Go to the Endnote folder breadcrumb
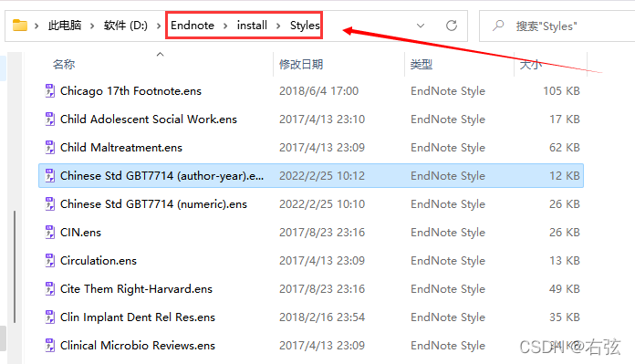 click(193, 26)
